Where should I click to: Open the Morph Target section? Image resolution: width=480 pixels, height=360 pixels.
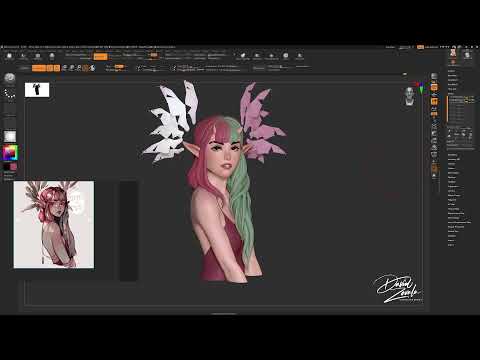(x=453, y=195)
